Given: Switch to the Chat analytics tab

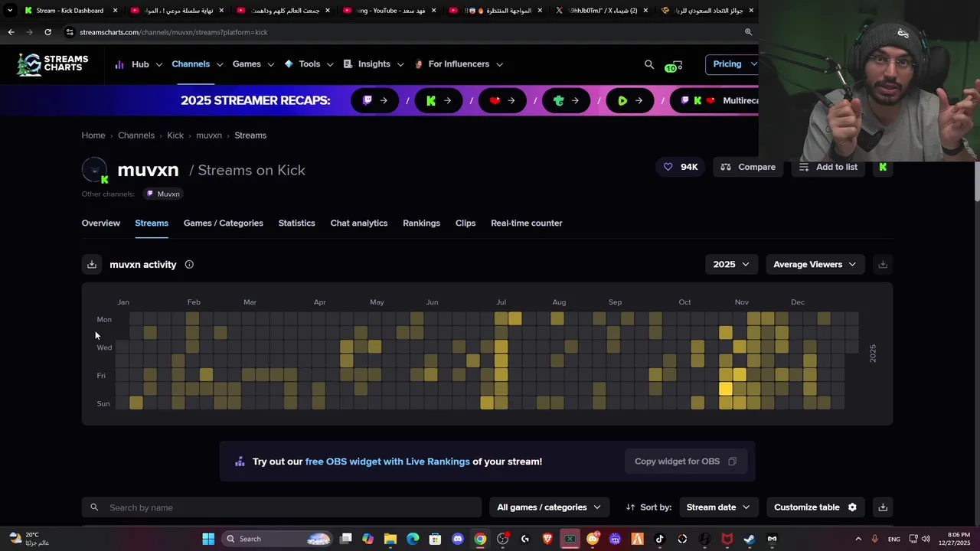Looking at the screenshot, I should (359, 223).
